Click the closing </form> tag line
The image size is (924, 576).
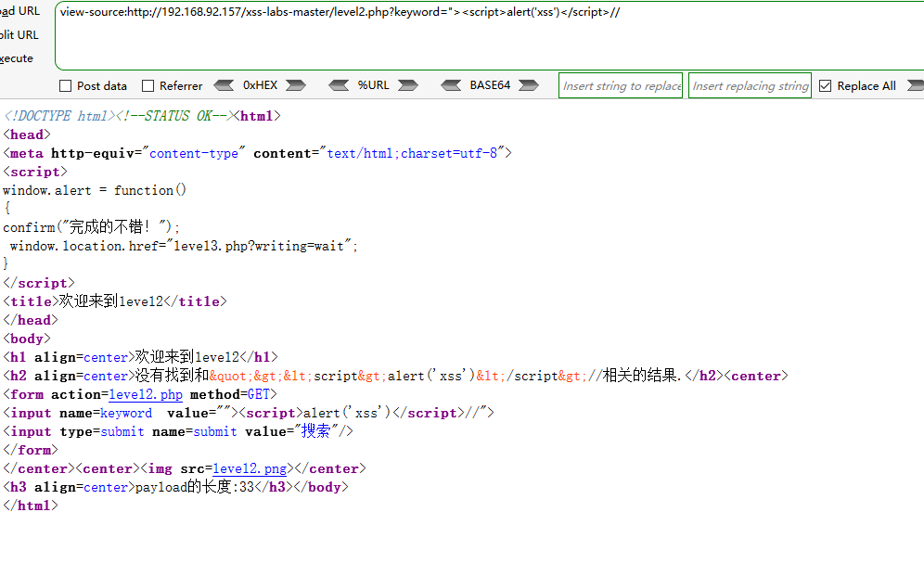(31, 450)
